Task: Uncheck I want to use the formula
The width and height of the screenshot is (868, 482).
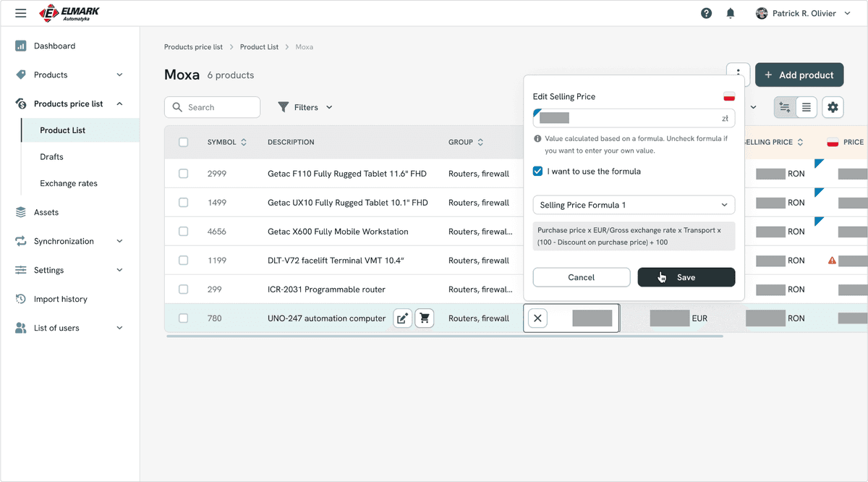Action: point(537,172)
